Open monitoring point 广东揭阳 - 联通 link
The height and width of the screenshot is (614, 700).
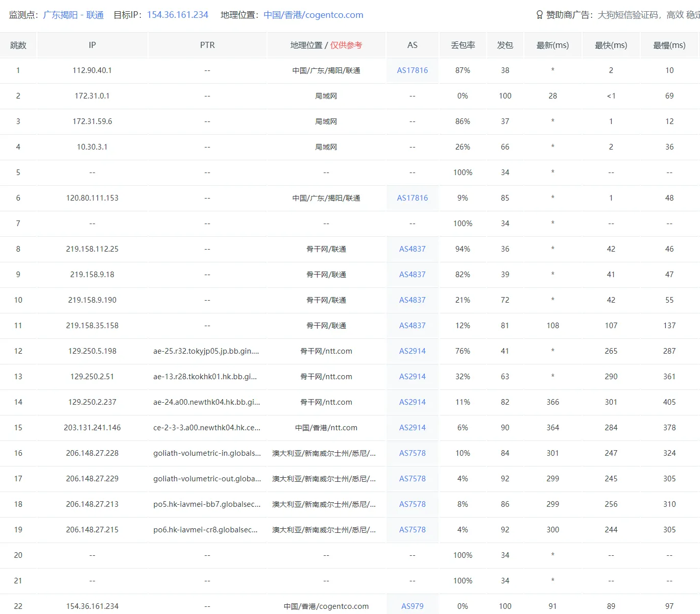(x=74, y=15)
